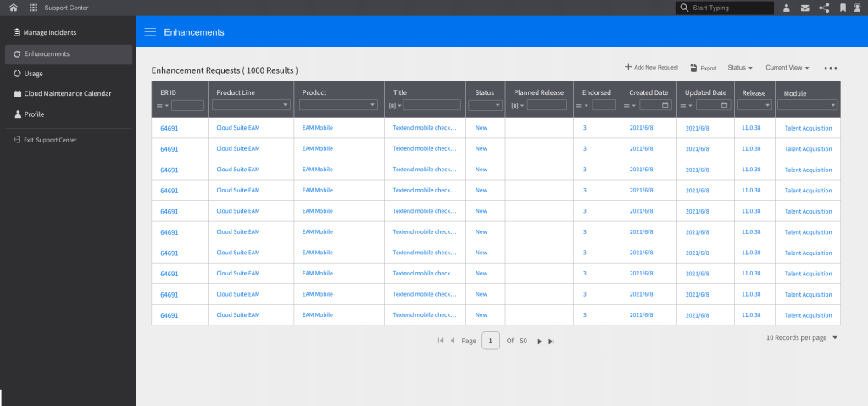Click the Support Center title text
Viewport: 868px width, 406px height.
point(66,8)
